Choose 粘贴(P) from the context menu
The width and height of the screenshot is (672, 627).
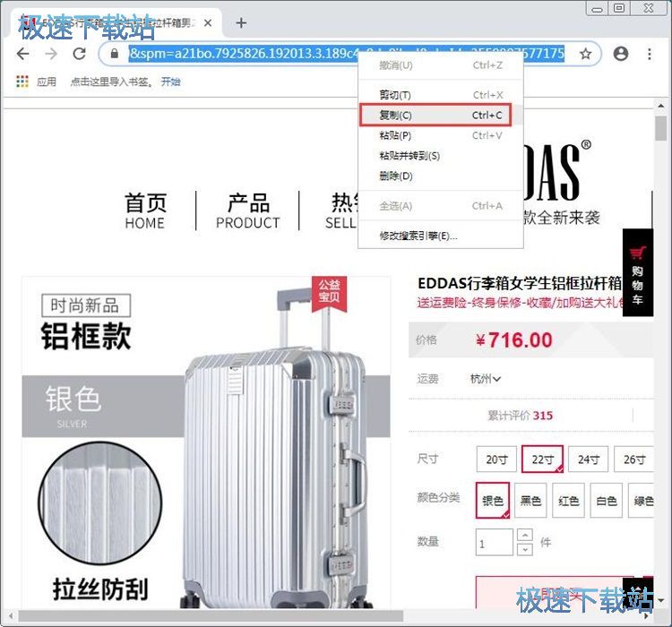[441, 135]
